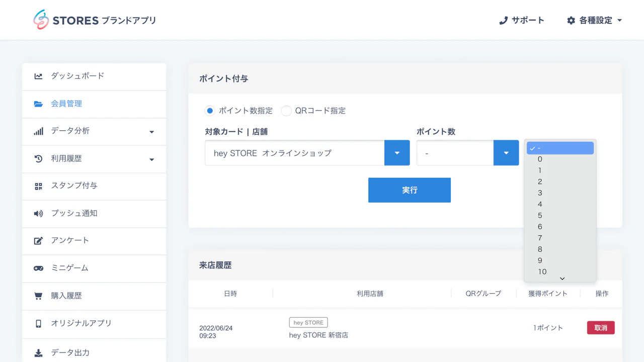Click the gear icon beside 各種設定
644x362 pixels.
tap(571, 21)
